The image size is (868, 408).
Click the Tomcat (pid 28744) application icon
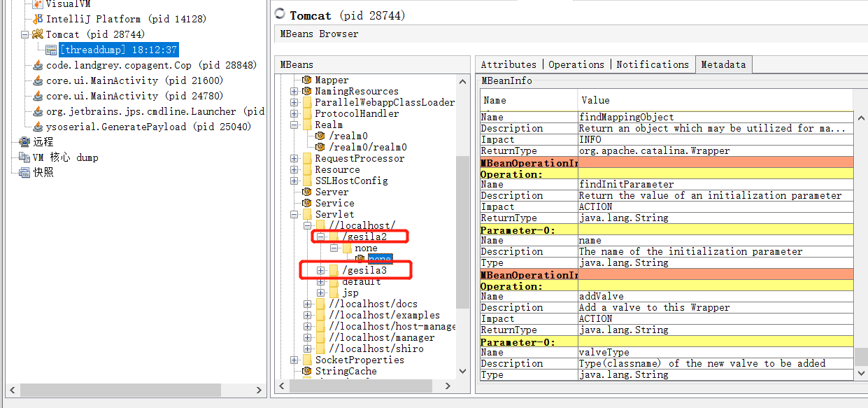pos(38,34)
